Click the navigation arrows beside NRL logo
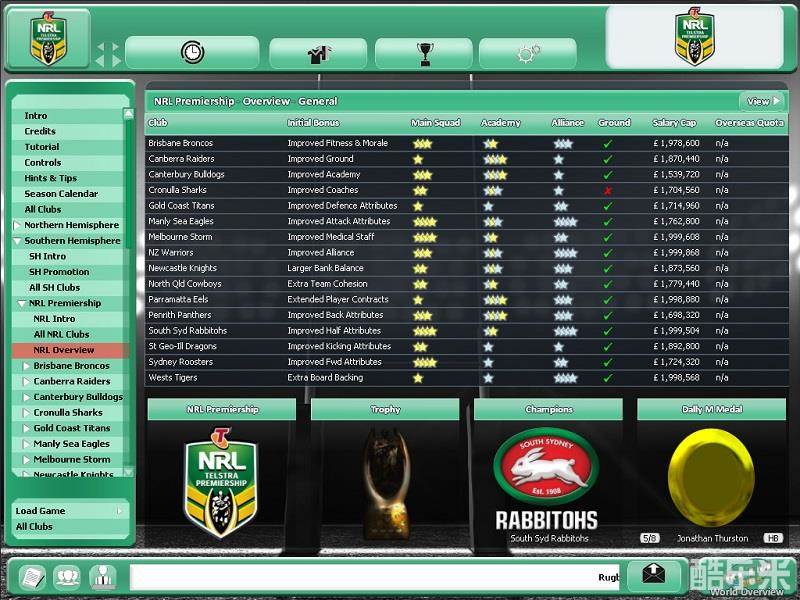The height and width of the screenshot is (600, 800). click(107, 54)
